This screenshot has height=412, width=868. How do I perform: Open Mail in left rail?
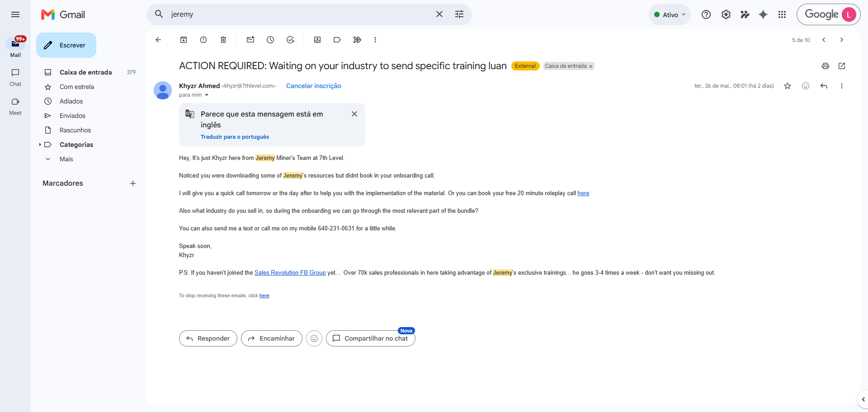[15, 47]
